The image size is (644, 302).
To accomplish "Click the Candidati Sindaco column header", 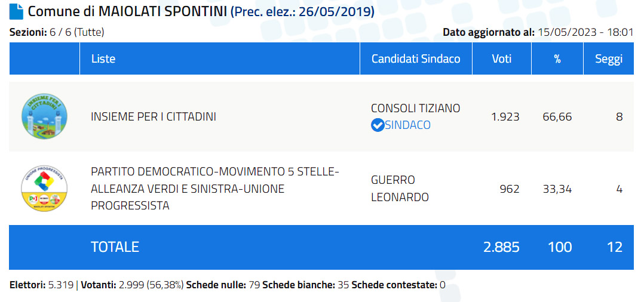I will coord(416,58).
